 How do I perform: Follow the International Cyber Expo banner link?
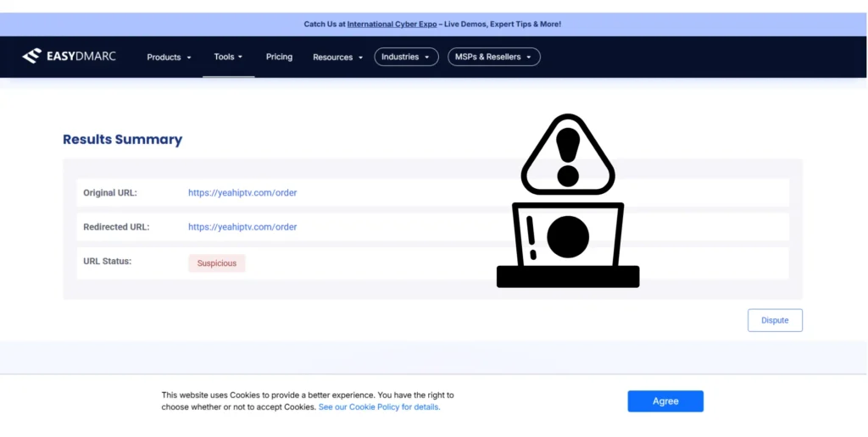click(x=392, y=25)
